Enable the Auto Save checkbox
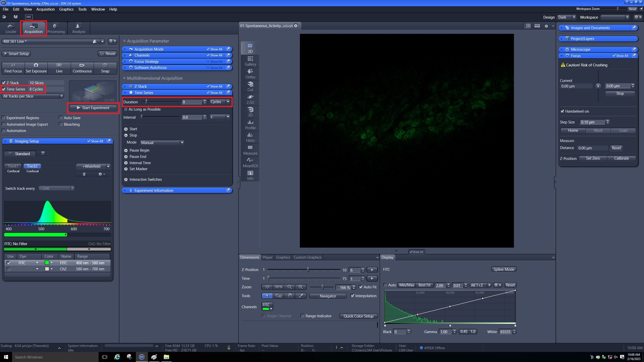This screenshot has height=362, width=644. coord(61,118)
